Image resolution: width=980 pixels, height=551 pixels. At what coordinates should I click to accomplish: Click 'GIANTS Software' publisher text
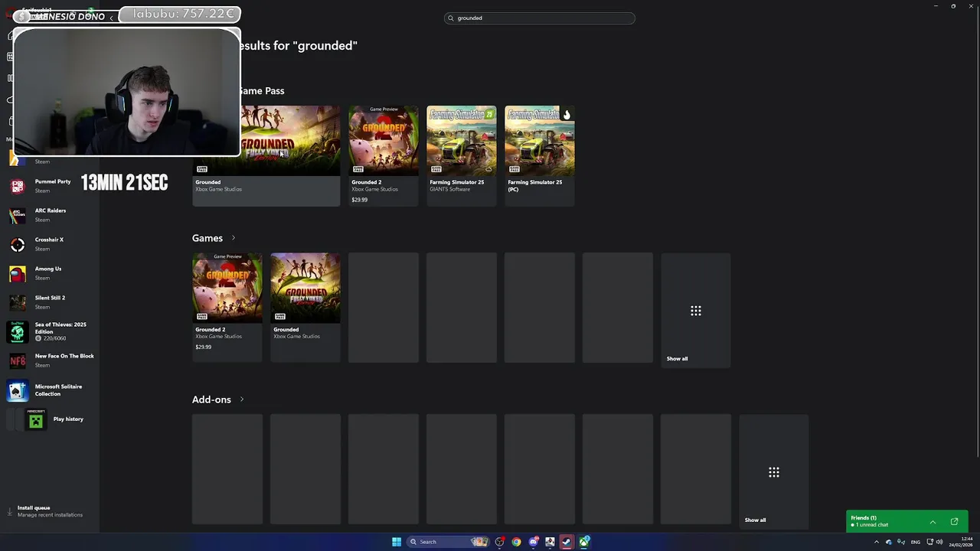tap(450, 189)
